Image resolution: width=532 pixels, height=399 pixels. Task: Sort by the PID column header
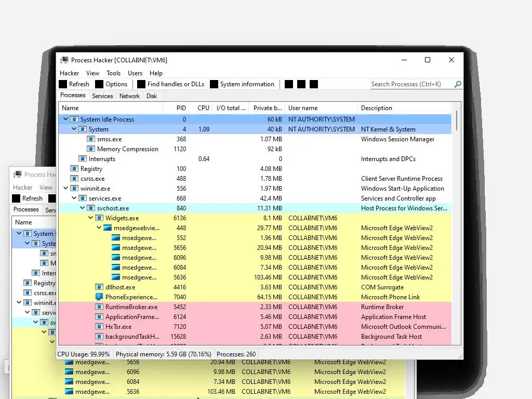click(177, 108)
